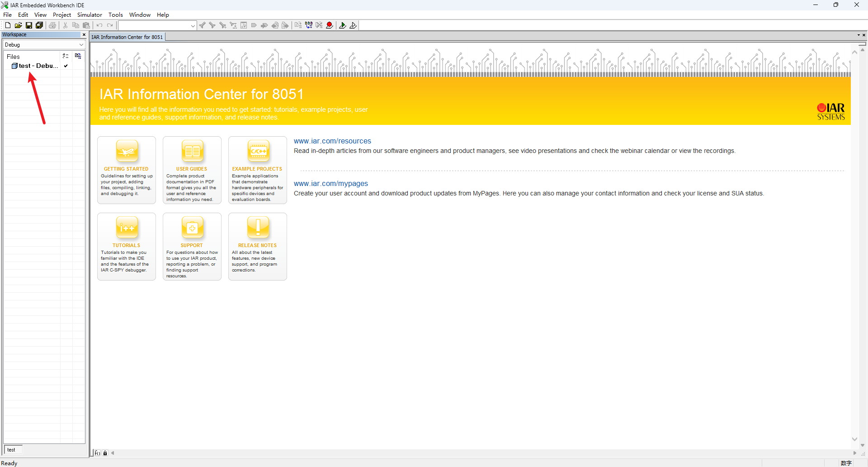
Task: Click the Compile toolbar icon
Action: 298,25
